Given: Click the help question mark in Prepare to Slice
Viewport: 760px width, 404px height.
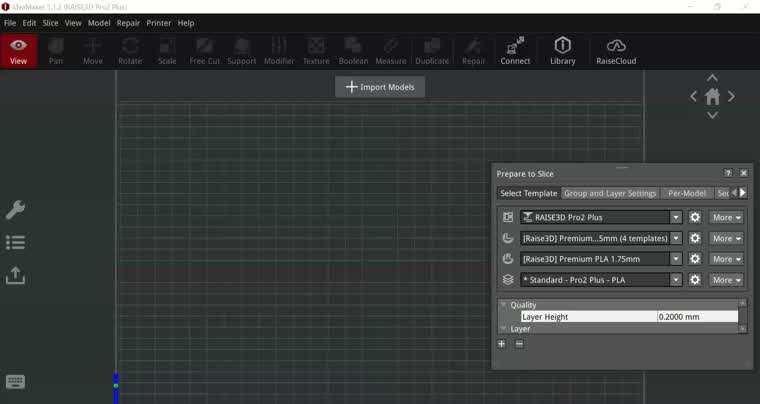Looking at the screenshot, I should [728, 173].
